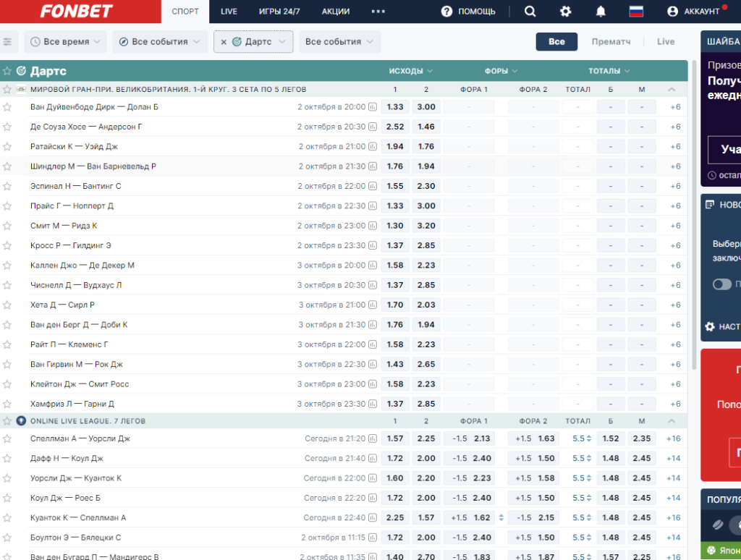Favorite Мировой Гран-при tournament star
This screenshot has width=741, height=560.
pyautogui.click(x=7, y=89)
